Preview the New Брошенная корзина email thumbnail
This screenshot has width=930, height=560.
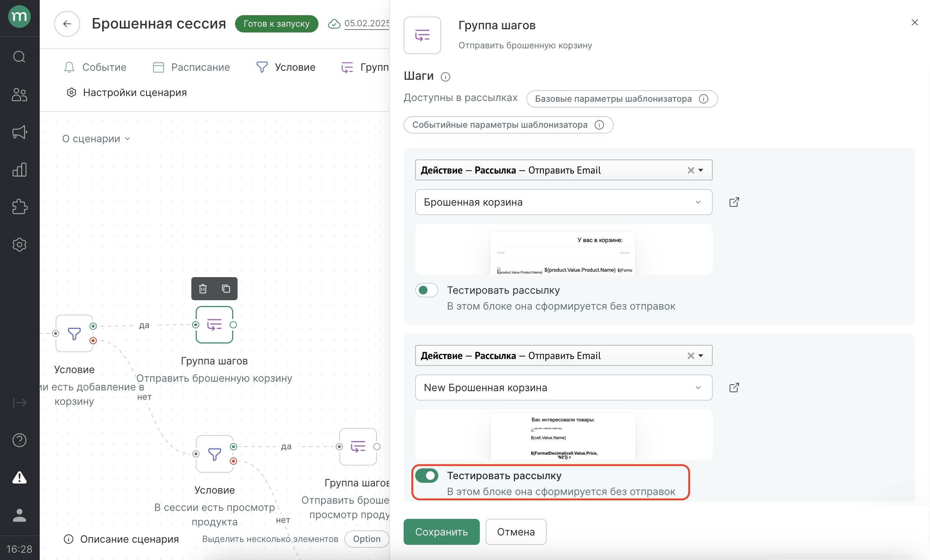[x=564, y=434]
